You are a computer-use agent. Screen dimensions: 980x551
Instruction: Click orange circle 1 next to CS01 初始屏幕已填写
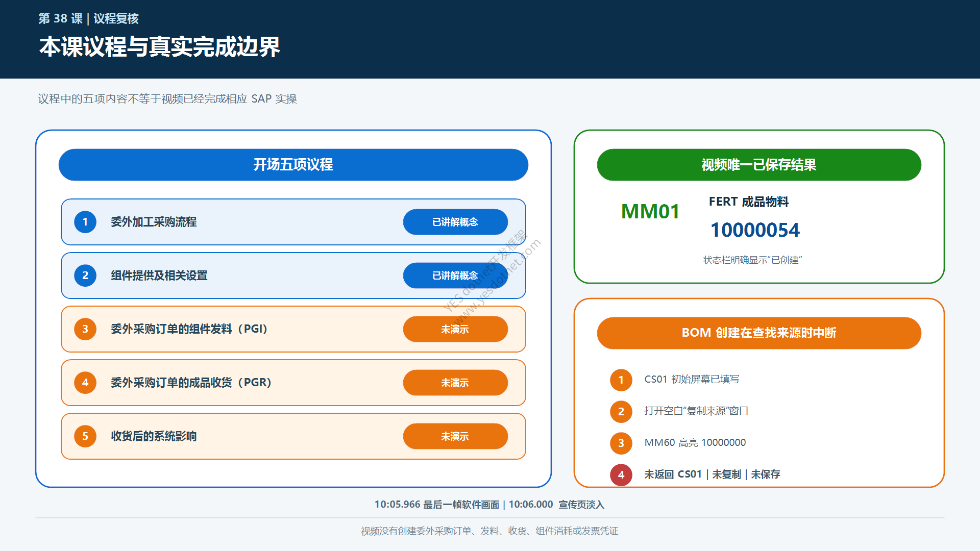[621, 380]
